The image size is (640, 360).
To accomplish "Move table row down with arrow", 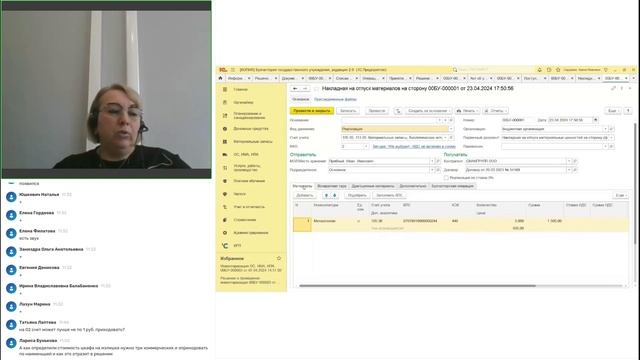I will [335, 196].
